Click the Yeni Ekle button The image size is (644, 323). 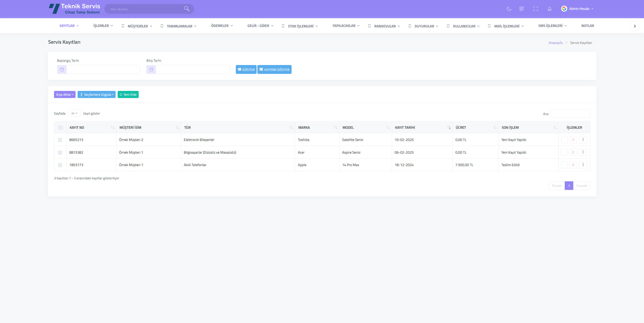point(128,95)
